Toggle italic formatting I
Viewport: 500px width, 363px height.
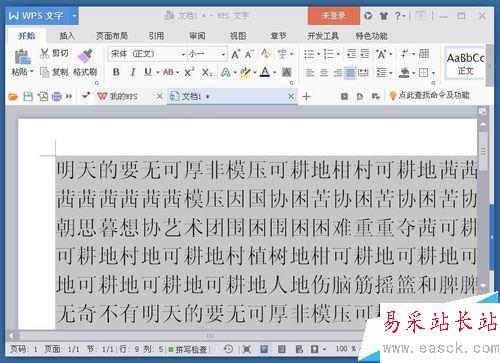[x=133, y=72]
